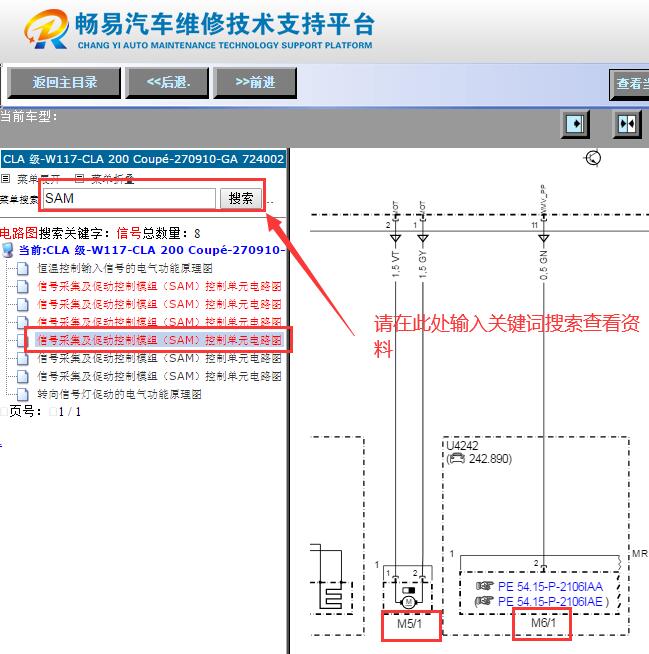Click the 搜索 search button

[x=241, y=198]
